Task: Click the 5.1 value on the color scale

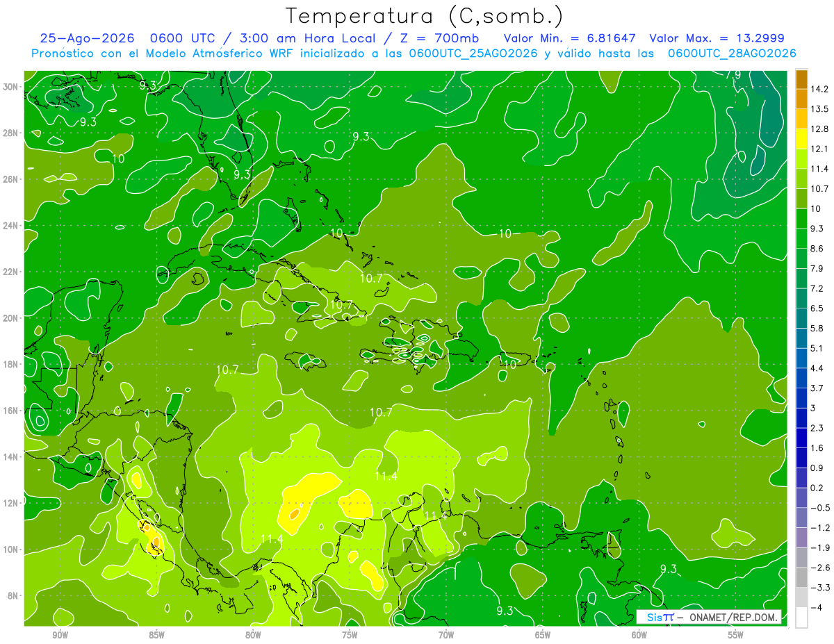Action: pos(817,348)
